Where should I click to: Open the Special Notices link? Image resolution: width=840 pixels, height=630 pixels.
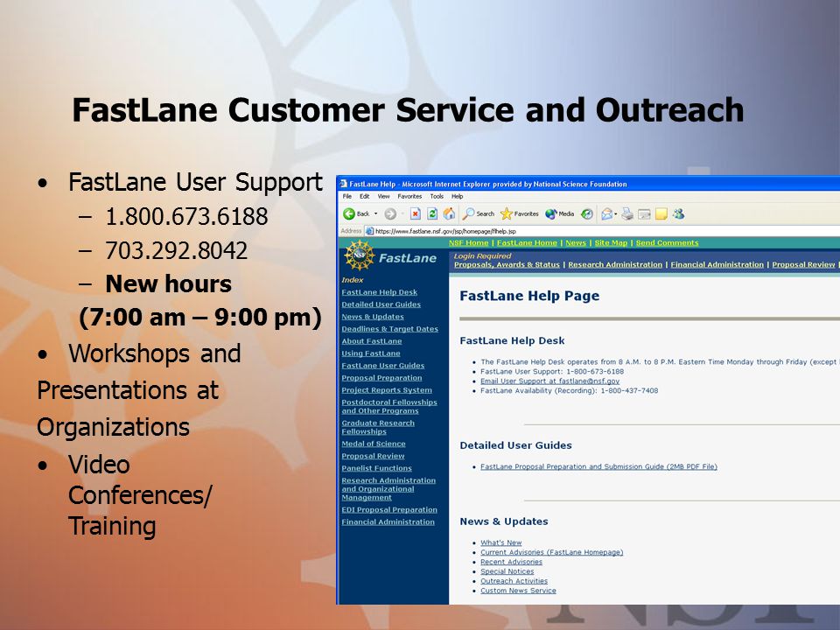pos(507,571)
